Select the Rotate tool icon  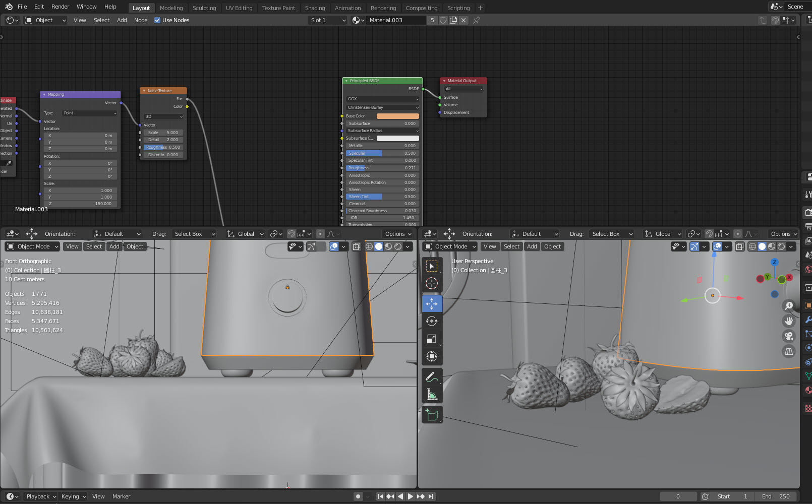[432, 321]
